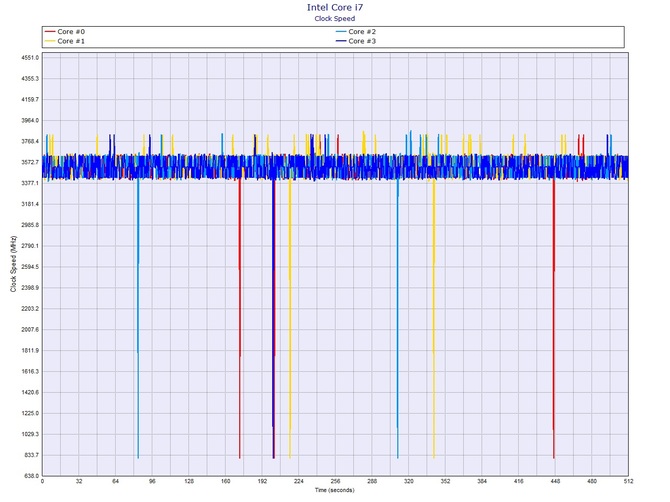Click the Intel Core i7 chart title
The image size is (670, 502).
pos(335,7)
